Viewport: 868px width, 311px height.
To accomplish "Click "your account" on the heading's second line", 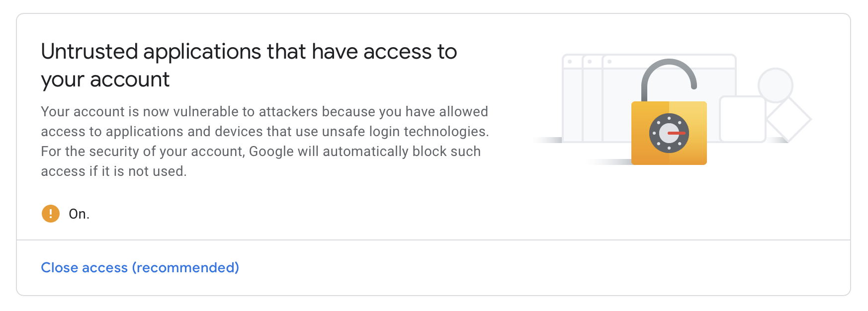I will click(x=105, y=79).
